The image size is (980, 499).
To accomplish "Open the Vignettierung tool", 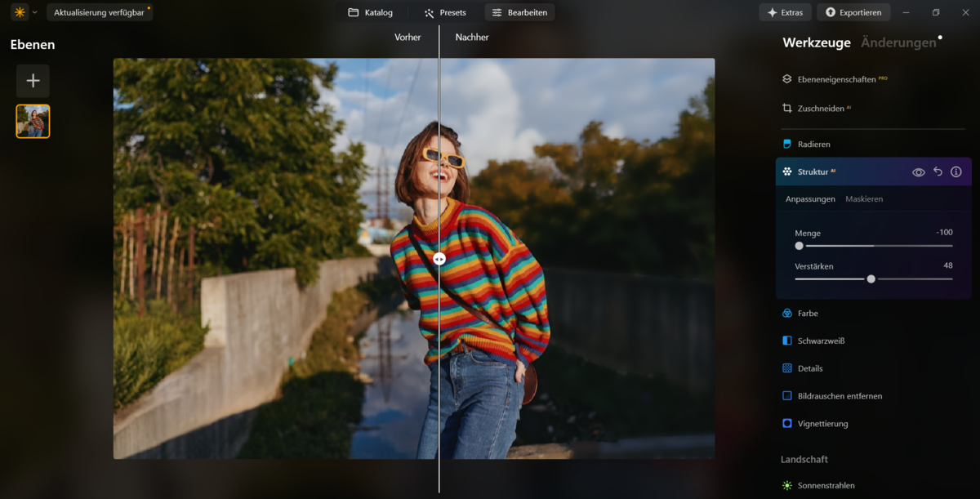I will pyautogui.click(x=821, y=423).
